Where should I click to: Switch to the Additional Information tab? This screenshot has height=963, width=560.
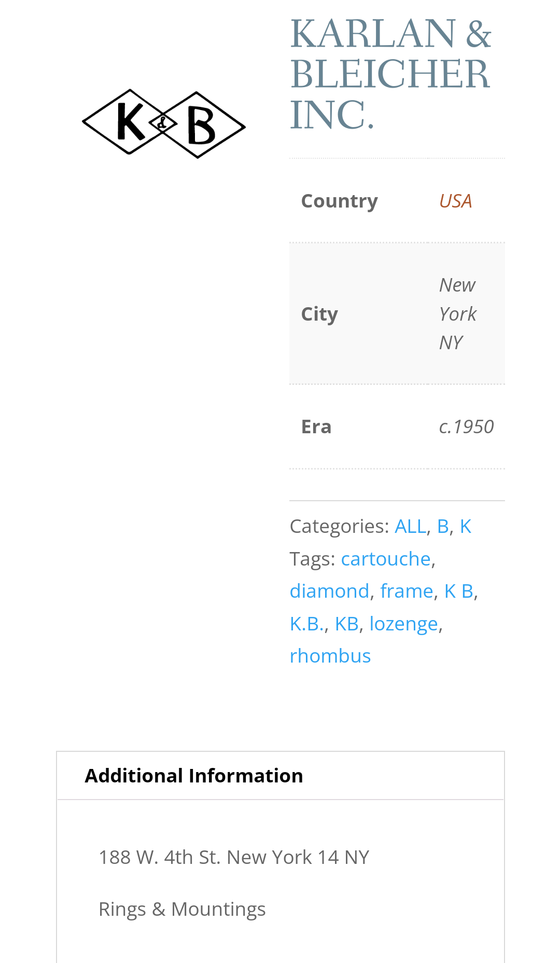(x=194, y=776)
